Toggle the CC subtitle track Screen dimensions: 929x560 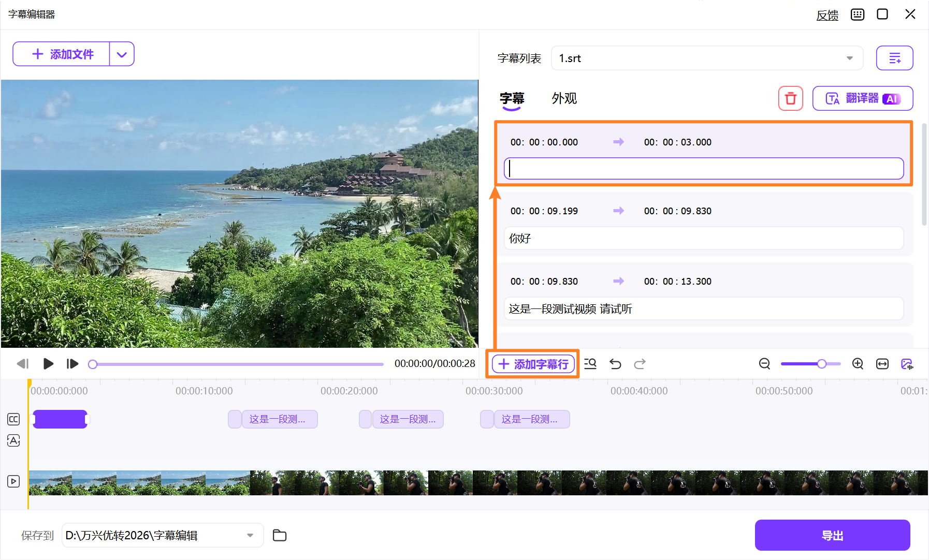pos(13,419)
